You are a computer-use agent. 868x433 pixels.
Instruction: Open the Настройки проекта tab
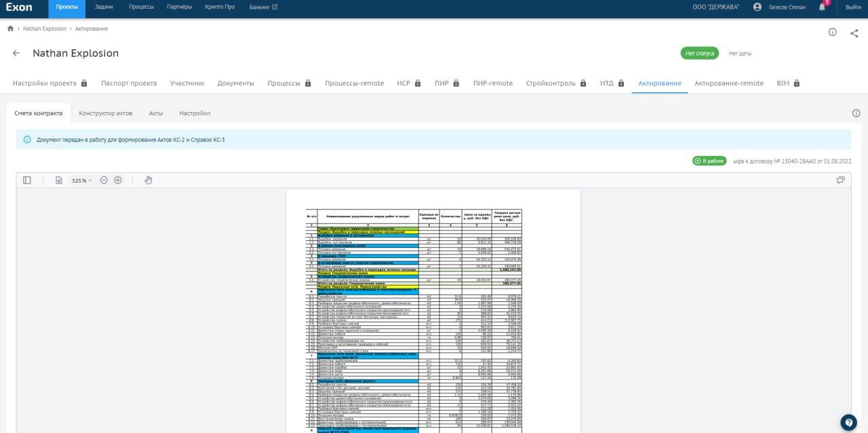click(x=50, y=83)
